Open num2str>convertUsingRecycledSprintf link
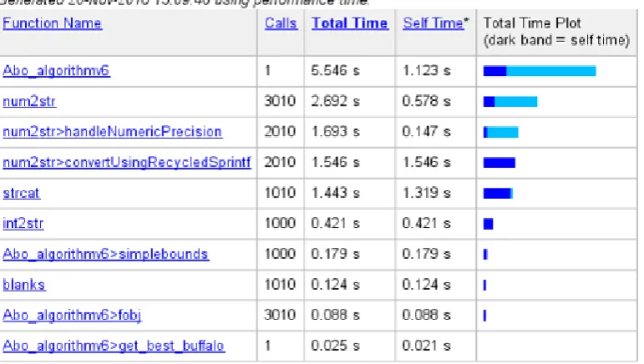Image resolution: width=644 pixels, height=364 pixels. (127, 163)
